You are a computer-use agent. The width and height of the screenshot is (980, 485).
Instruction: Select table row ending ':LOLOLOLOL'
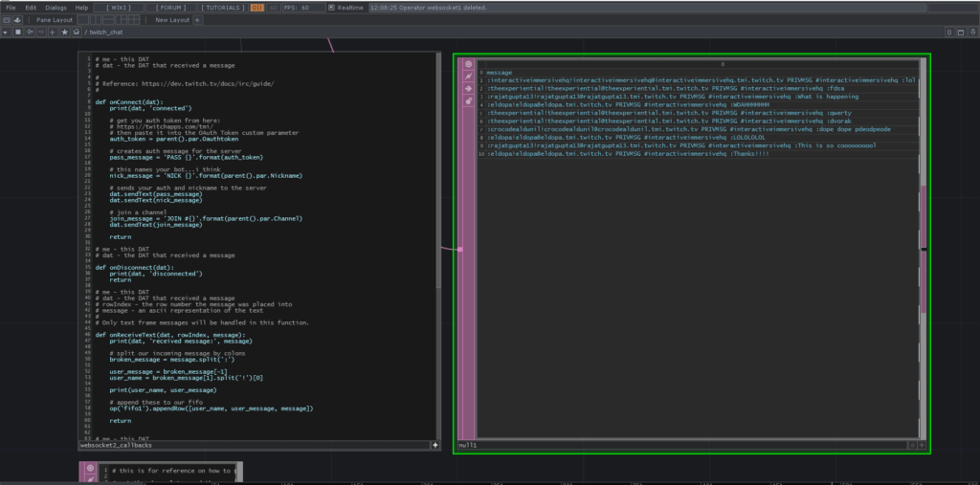click(x=698, y=138)
